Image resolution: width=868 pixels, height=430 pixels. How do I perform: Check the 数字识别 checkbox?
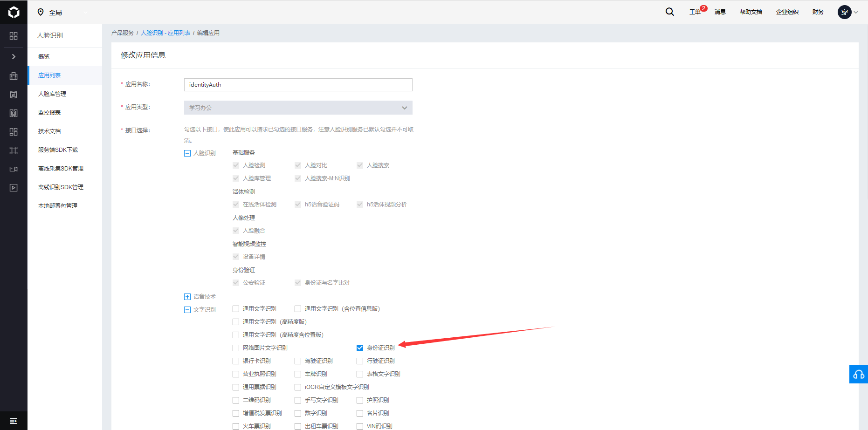click(x=298, y=413)
